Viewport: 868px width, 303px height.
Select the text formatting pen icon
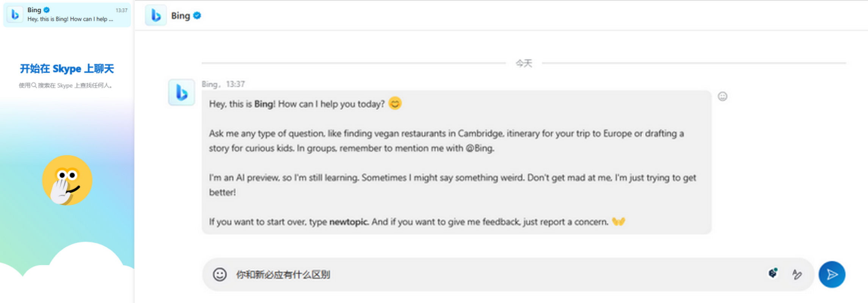[796, 274]
